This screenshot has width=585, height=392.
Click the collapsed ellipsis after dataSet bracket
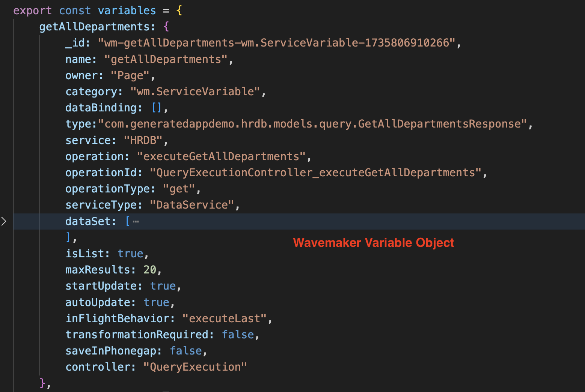[136, 222]
